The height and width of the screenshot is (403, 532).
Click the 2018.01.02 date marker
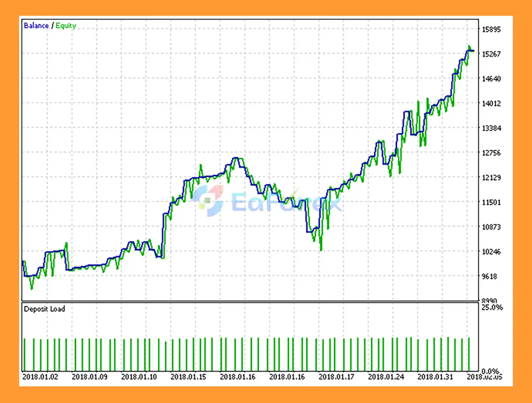coord(40,377)
